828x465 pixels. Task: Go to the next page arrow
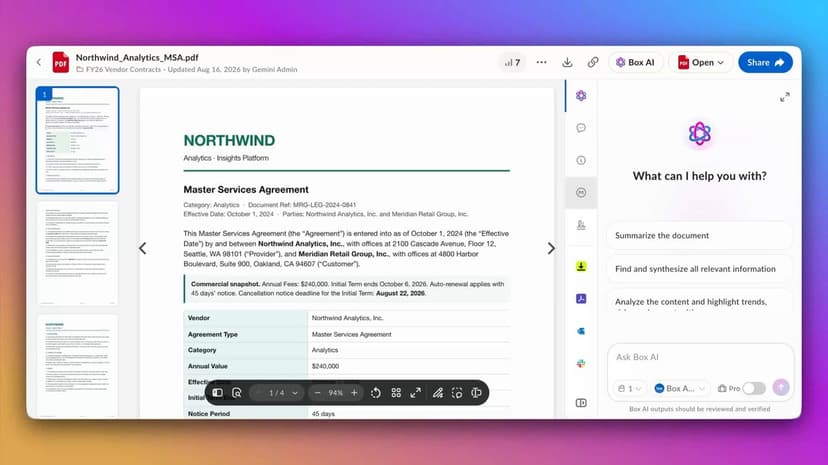pyautogui.click(x=551, y=248)
